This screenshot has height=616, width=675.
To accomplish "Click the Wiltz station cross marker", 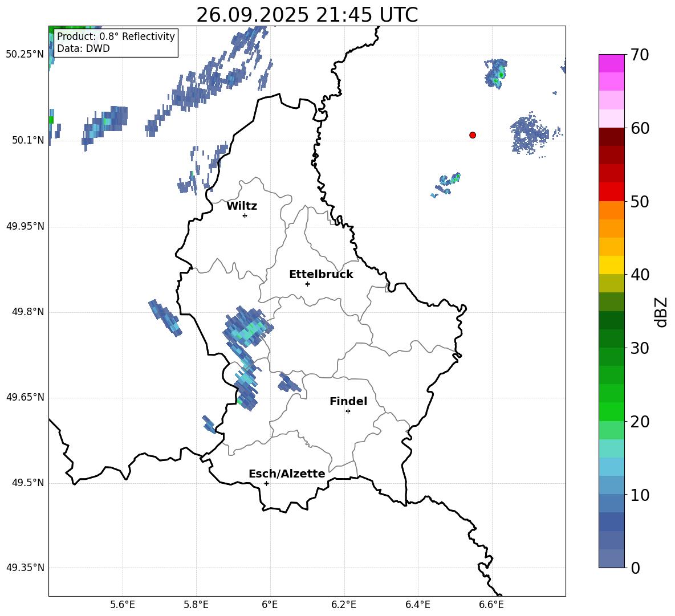I will click(x=245, y=215).
